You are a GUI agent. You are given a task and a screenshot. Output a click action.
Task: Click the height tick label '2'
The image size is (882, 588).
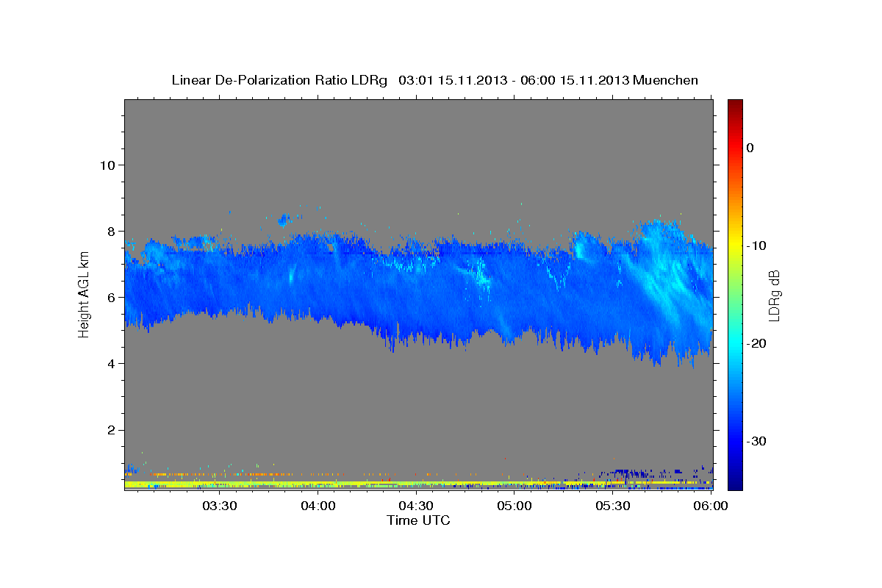[x=111, y=430]
